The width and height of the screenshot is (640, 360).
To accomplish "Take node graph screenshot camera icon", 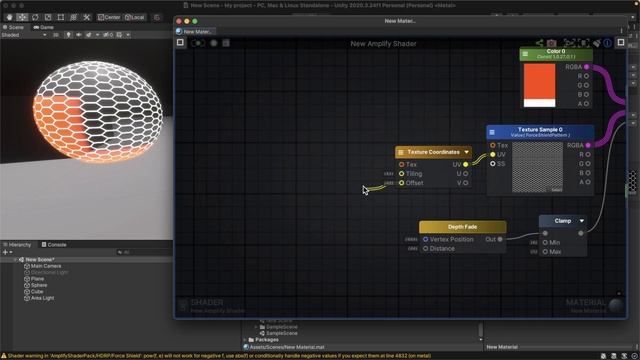I will (x=551, y=43).
